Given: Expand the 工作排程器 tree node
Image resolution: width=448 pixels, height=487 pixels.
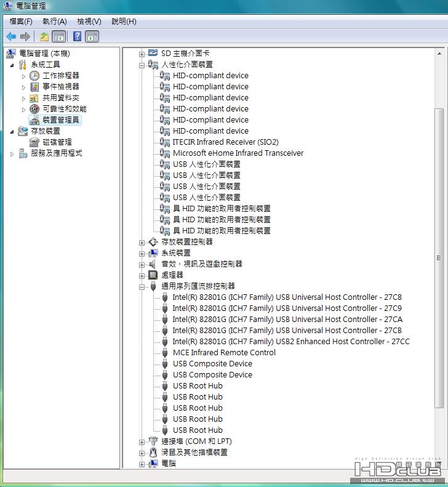Looking at the screenshot, I should pyautogui.click(x=23, y=76).
